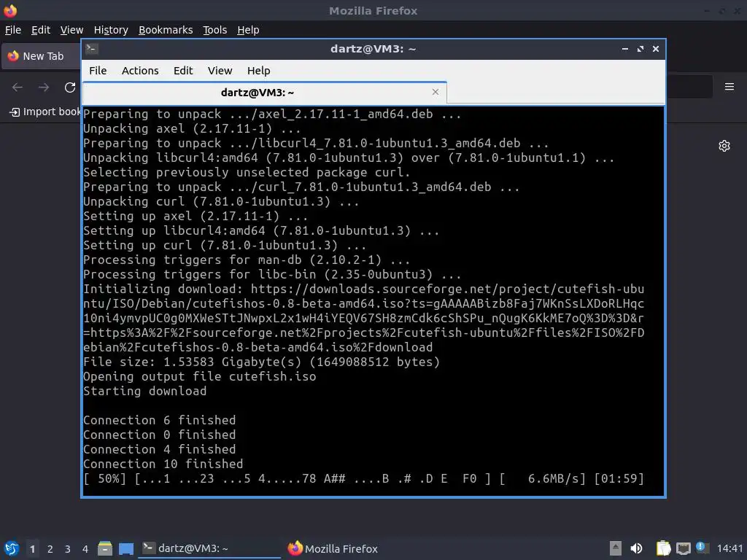This screenshot has width=747, height=560.
Task: Open Firefox Edit menu
Action: 41,30
